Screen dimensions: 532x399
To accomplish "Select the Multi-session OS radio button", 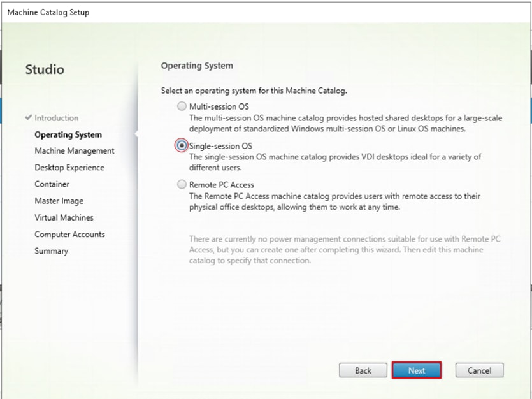I will (182, 106).
